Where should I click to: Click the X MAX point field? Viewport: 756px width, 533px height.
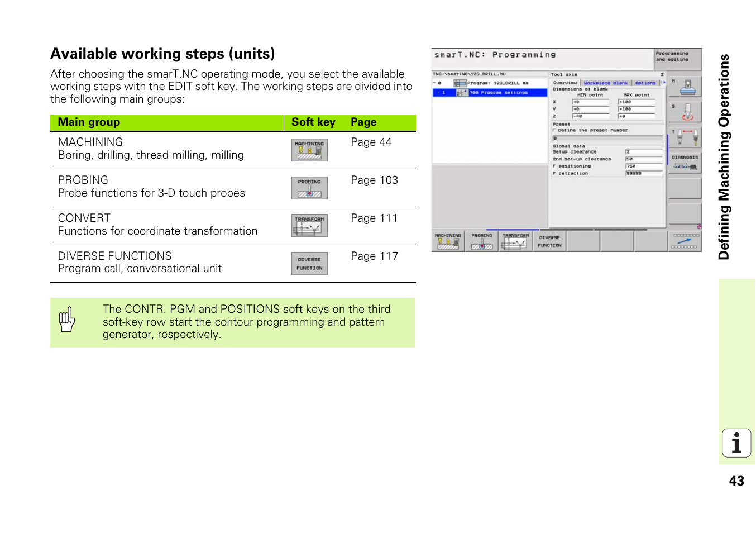point(637,102)
